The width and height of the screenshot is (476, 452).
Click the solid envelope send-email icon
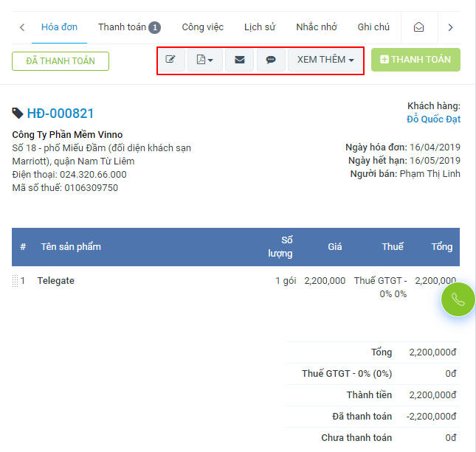click(x=239, y=60)
